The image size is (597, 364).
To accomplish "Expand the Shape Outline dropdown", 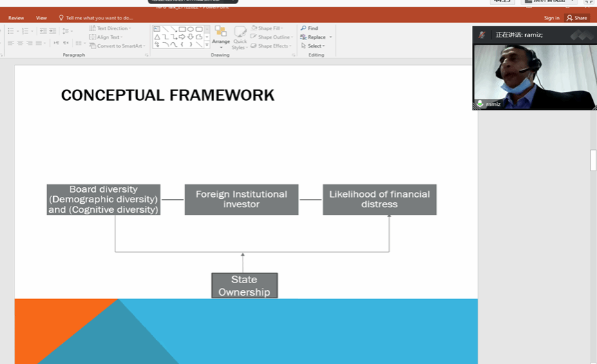I will pyautogui.click(x=273, y=37).
